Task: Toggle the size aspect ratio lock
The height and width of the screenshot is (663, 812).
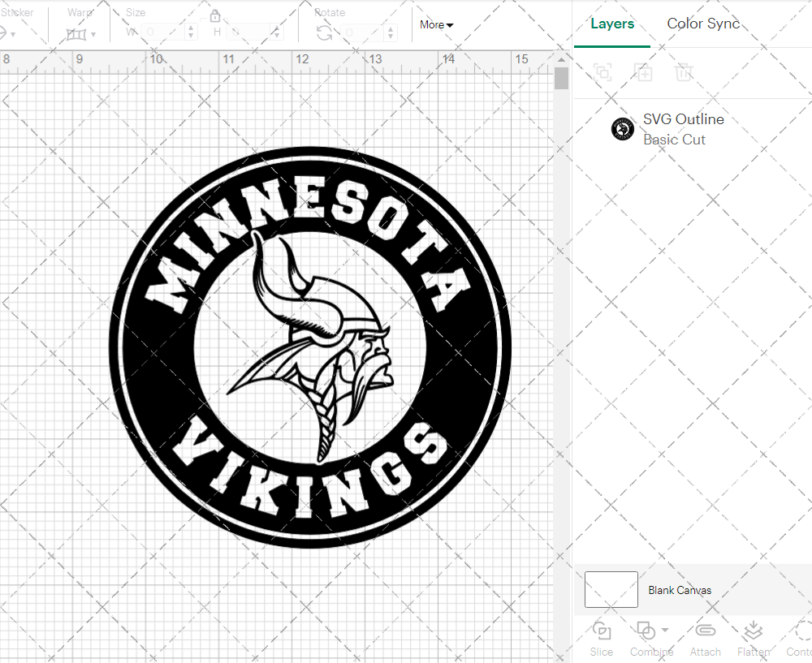Action: pyautogui.click(x=215, y=15)
